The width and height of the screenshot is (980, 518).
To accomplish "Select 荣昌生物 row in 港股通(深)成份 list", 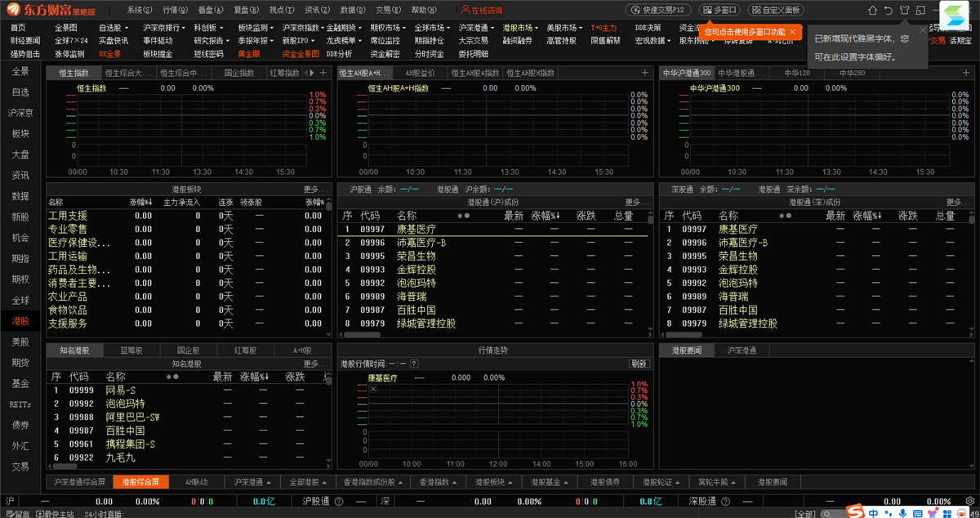I will click(x=814, y=256).
